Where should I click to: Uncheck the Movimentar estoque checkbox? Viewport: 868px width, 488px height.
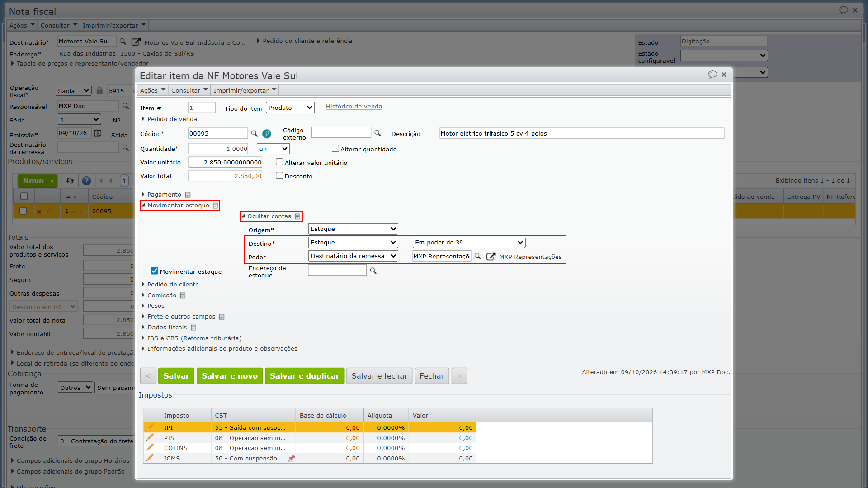pos(155,271)
